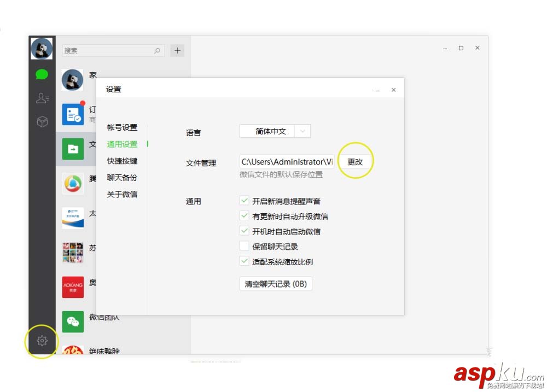Open the green Chats bubble icon in sidebar
This screenshot has width=547, height=392.
coord(42,74)
